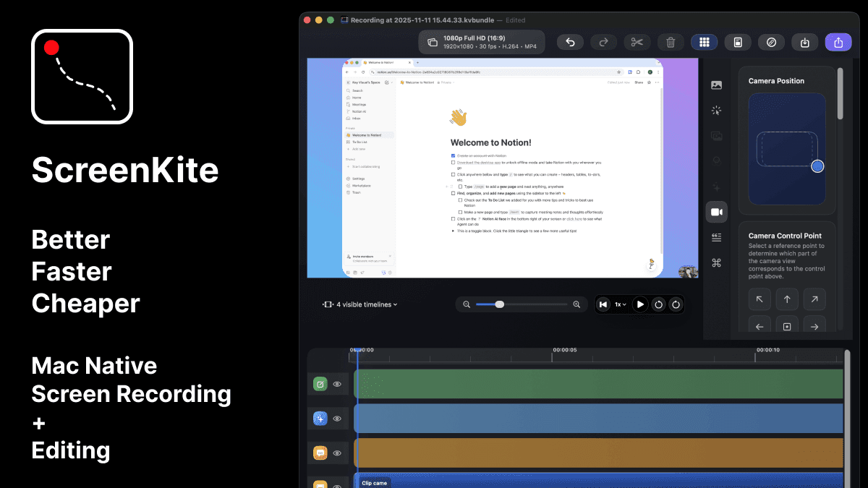This screenshot has width=868, height=488.
Task: Click the webcam overlay in the preview
Action: pyautogui.click(x=688, y=272)
